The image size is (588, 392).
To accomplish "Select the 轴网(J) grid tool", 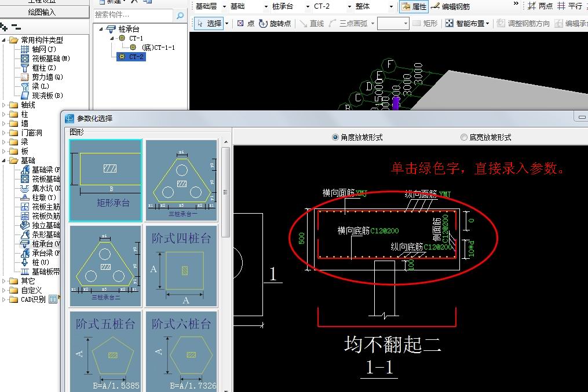I will (43, 49).
